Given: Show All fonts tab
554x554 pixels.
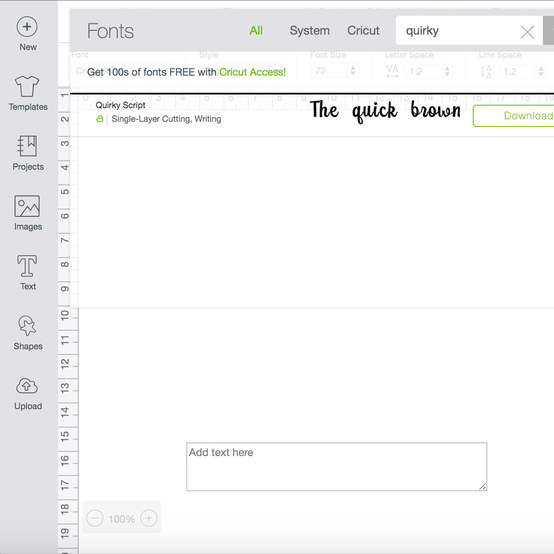Looking at the screenshot, I should pyautogui.click(x=256, y=31).
